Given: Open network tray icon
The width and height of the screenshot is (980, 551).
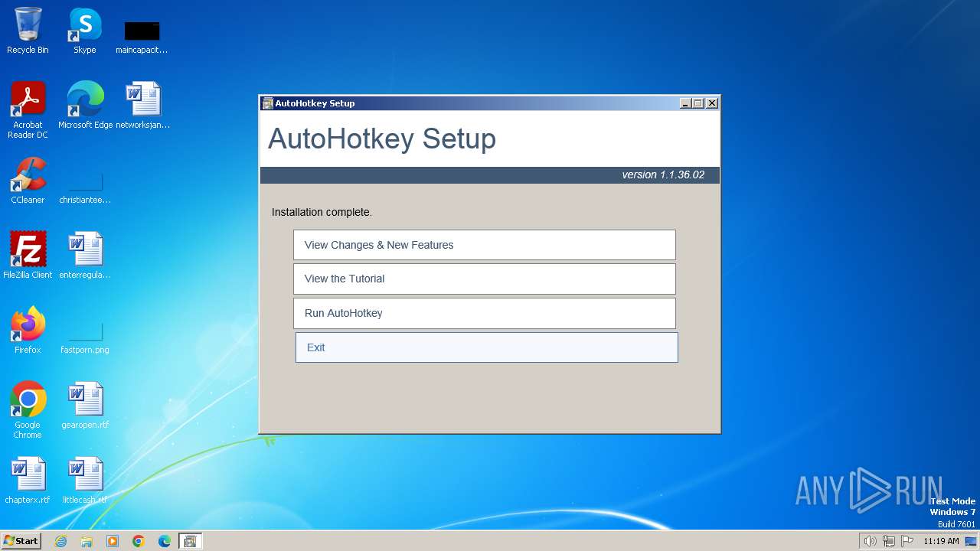Looking at the screenshot, I should click(889, 541).
